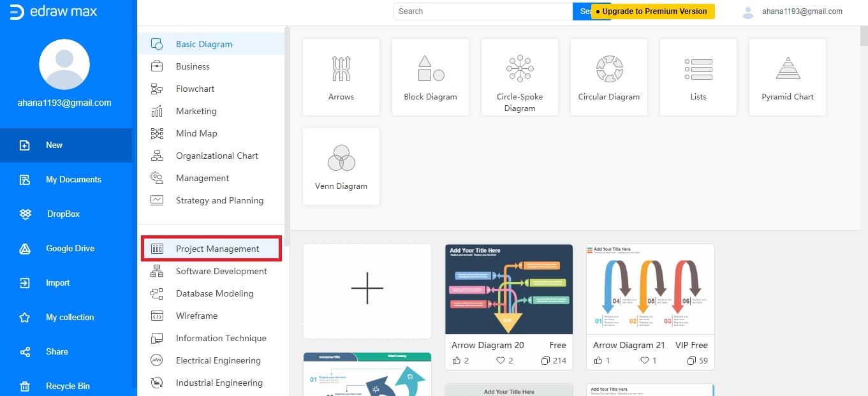
Task: Like the Arrow Diagram 20 template
Action: 457,361
